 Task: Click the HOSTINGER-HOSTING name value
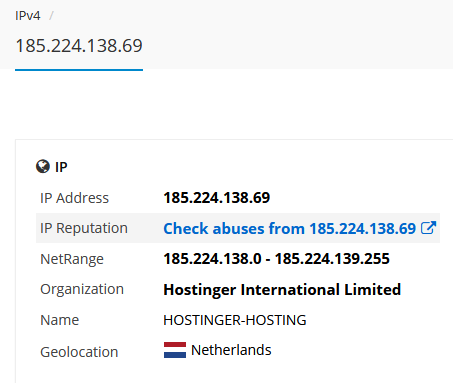tap(235, 320)
